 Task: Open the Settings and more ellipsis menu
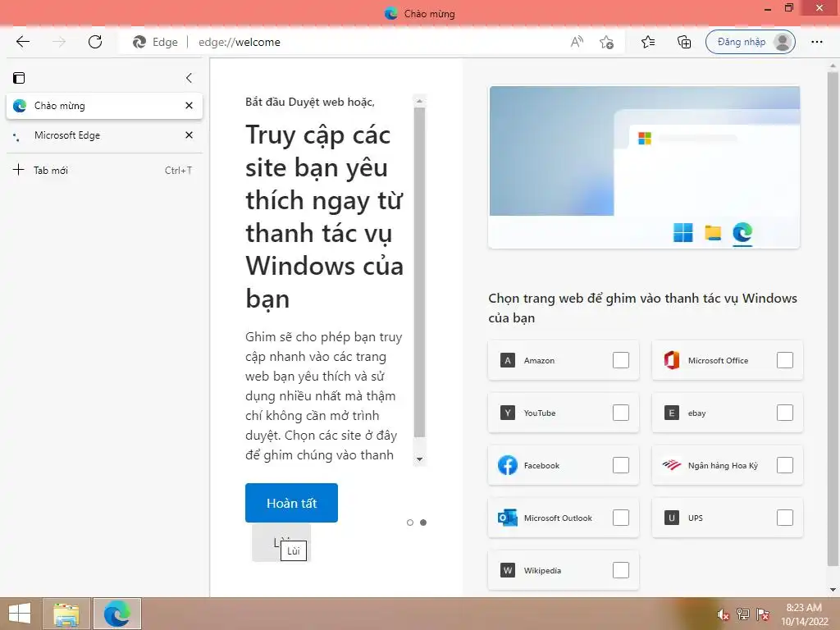(816, 42)
